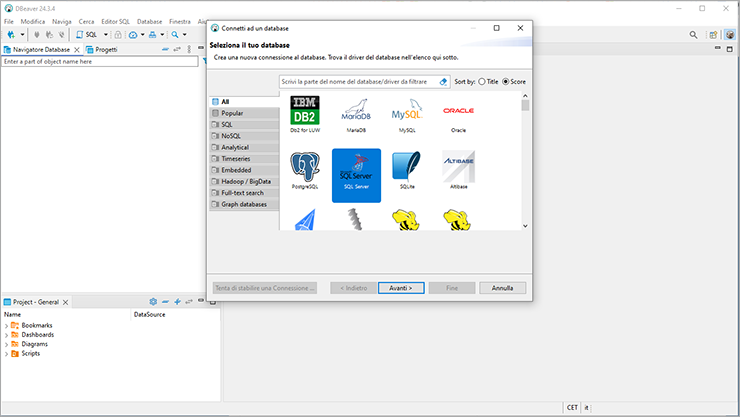This screenshot has width=740, height=417.
Task: Open Project panel settings gear icon
Action: click(x=153, y=301)
